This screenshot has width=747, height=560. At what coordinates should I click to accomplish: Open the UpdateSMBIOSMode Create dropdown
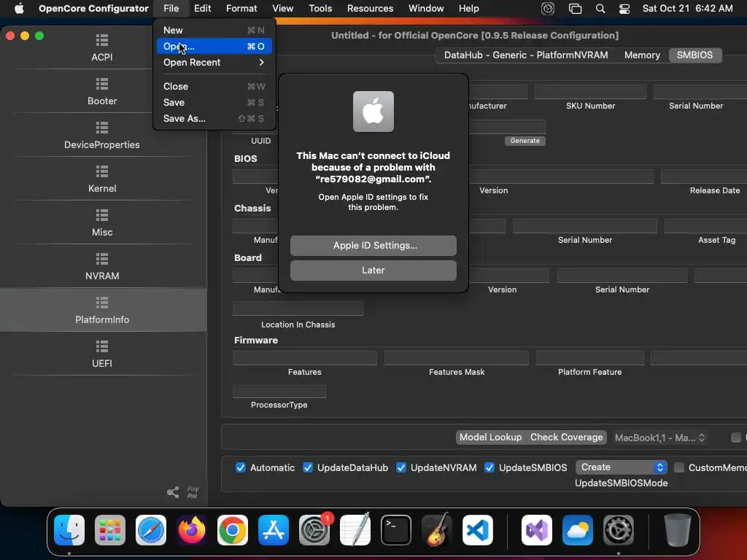pos(622,467)
